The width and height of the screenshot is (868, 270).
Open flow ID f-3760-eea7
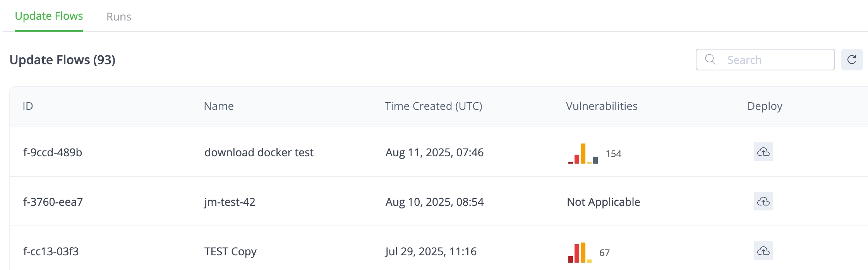(53, 202)
